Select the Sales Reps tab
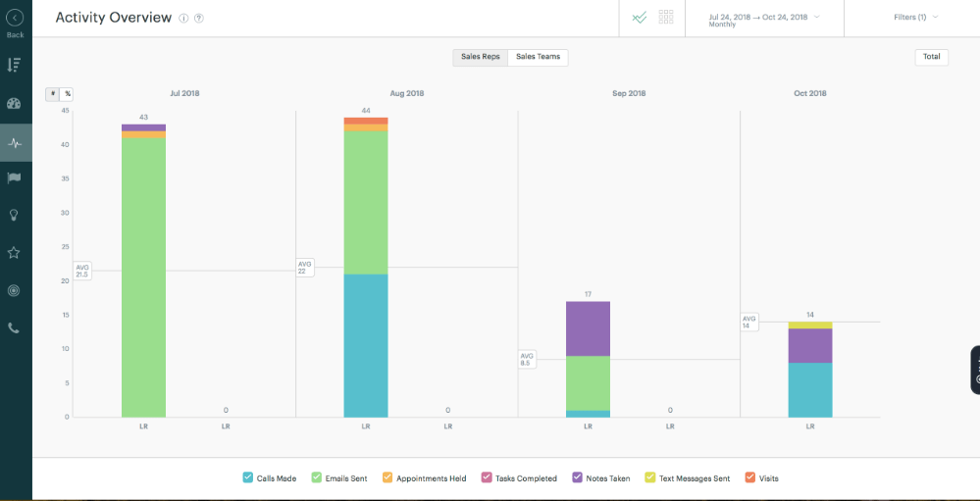This screenshot has width=980, height=501. (x=480, y=57)
